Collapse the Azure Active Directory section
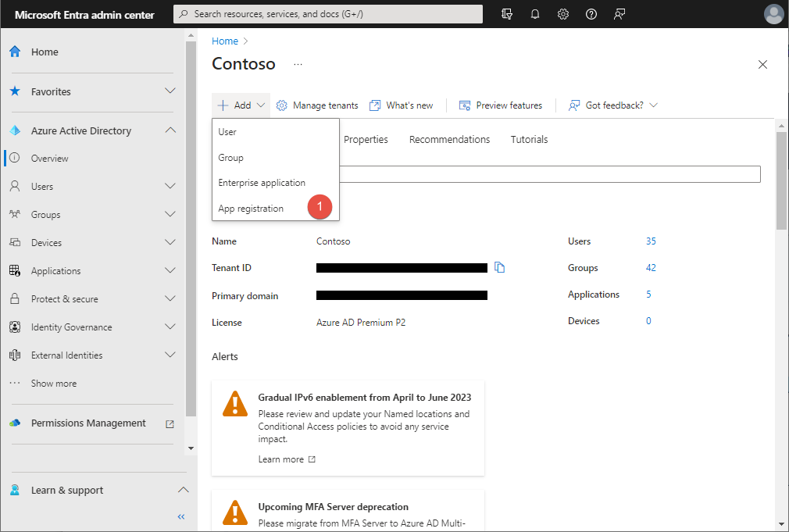This screenshot has width=789, height=532. point(170,130)
